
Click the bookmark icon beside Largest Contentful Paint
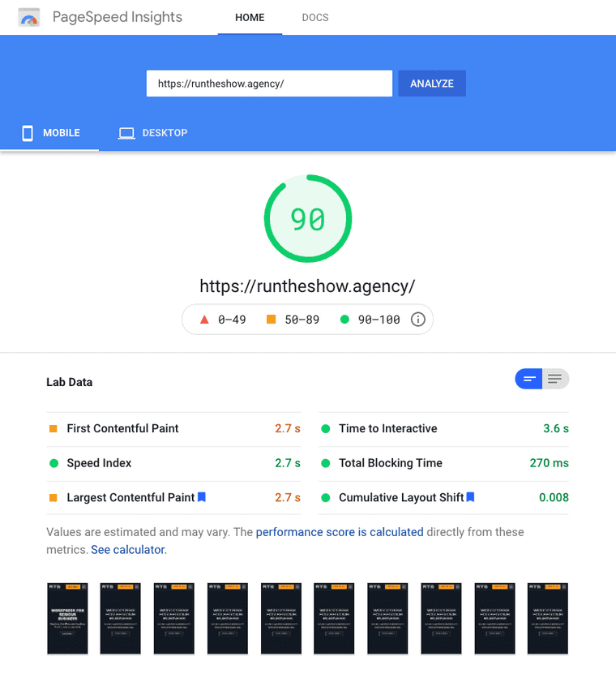pos(202,497)
